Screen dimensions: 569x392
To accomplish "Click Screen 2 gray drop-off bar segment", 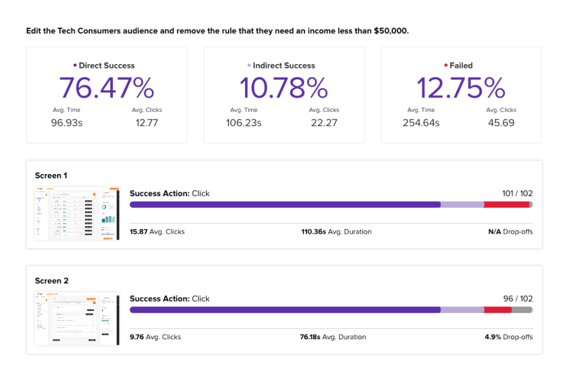I will pos(522,310).
